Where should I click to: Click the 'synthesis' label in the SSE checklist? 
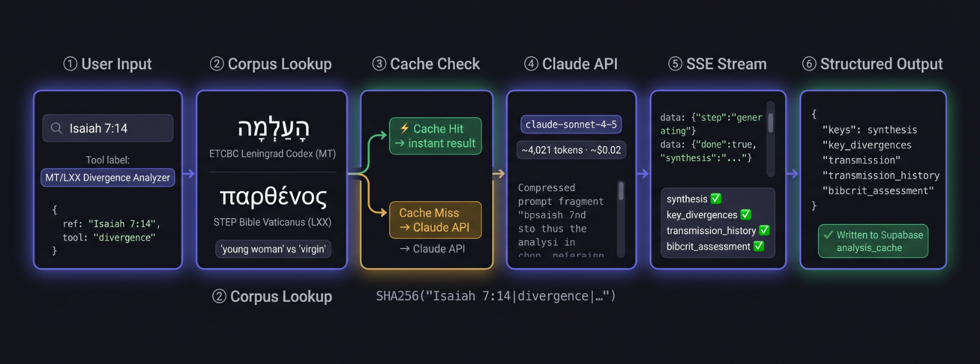coord(687,199)
